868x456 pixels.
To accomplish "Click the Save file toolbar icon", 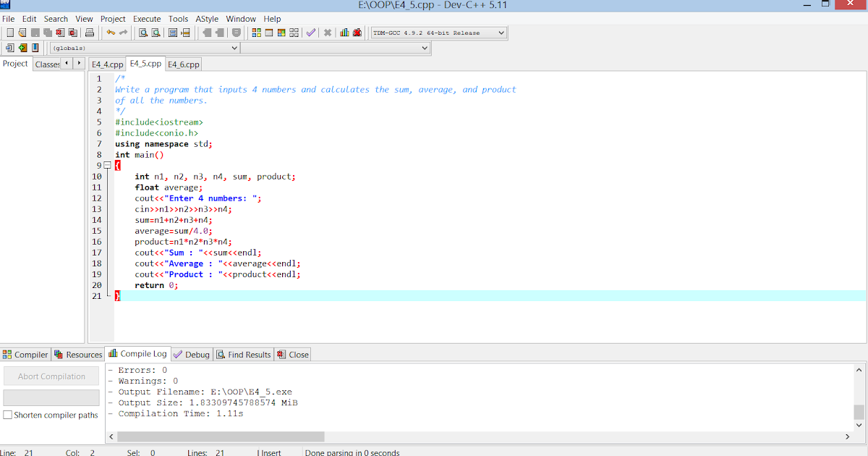I will (35, 33).
